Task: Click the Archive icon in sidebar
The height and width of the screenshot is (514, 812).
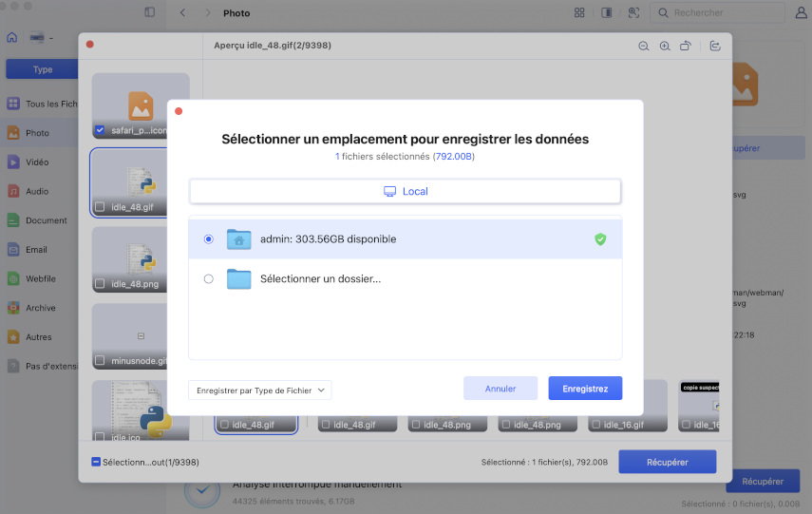Action: point(13,308)
